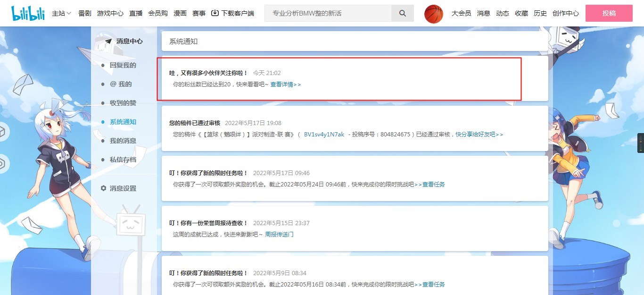Screen dimensions: 644x295
Task: Open 漫画 in the top nav
Action: tap(180, 13)
